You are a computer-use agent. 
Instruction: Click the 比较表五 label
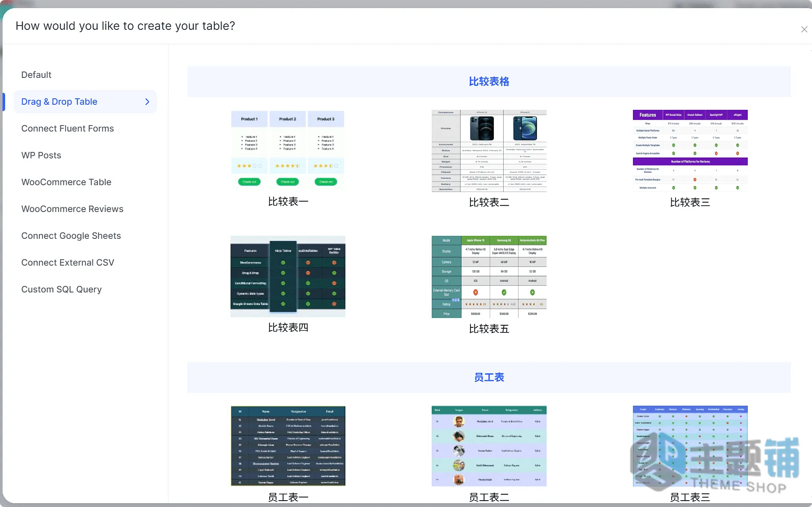[x=489, y=329]
